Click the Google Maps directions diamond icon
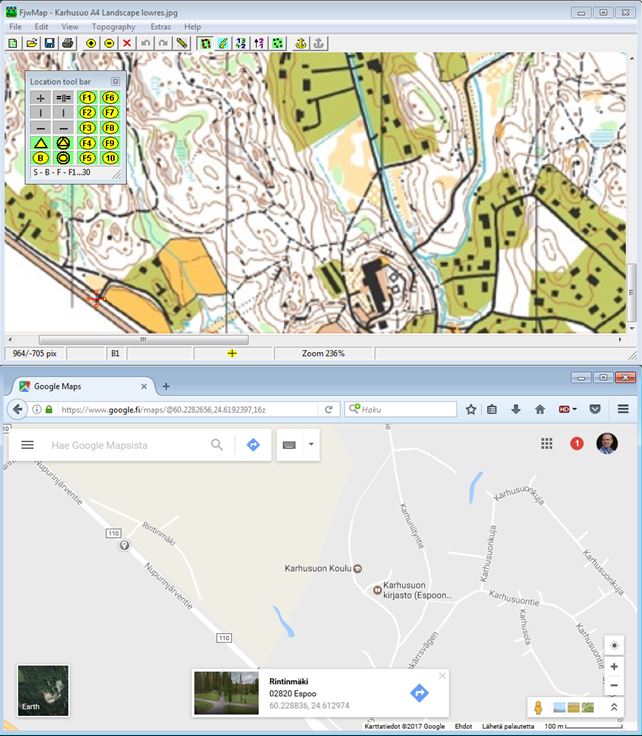The width and height of the screenshot is (642, 736). [253, 445]
